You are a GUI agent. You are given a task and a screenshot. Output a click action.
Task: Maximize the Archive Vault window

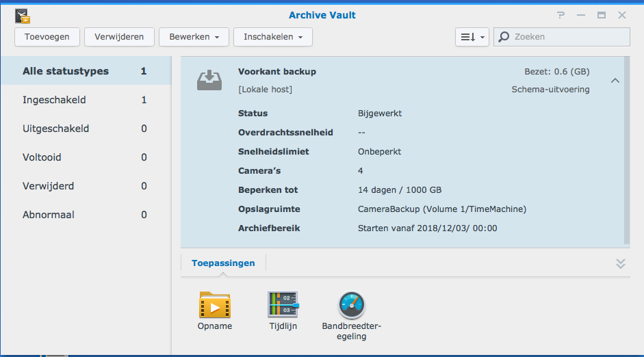602,15
